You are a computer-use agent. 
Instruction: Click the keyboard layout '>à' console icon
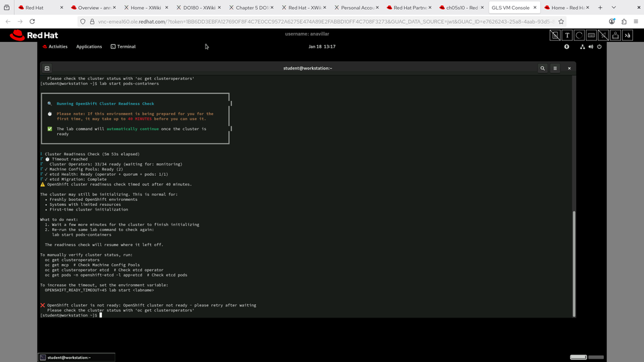(x=628, y=35)
